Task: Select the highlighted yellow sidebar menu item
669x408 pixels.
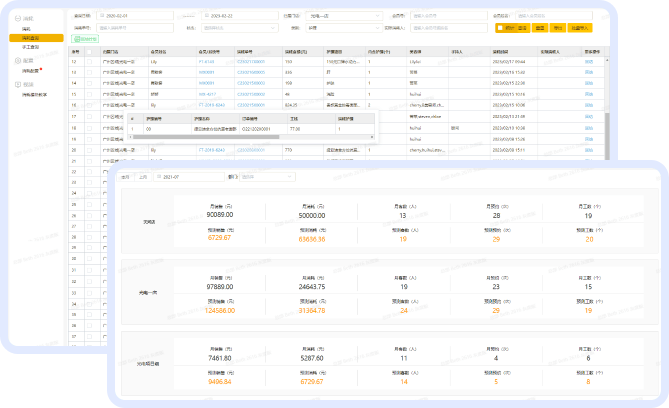Action: [36, 38]
